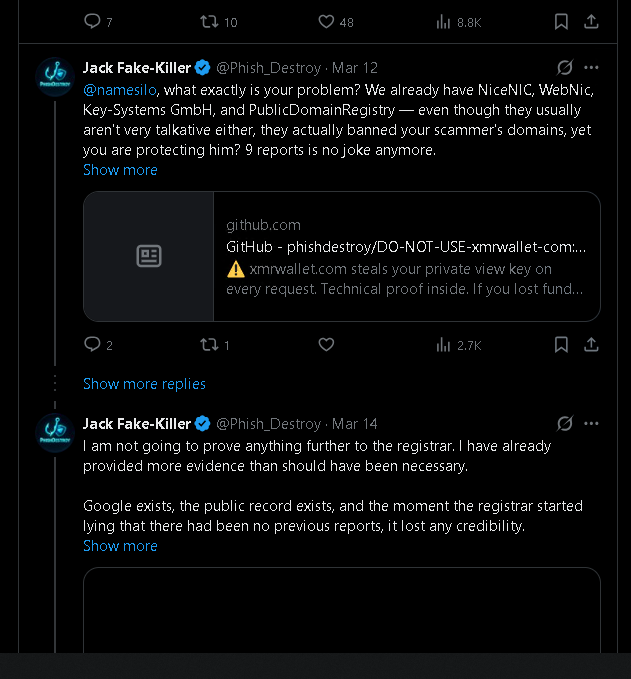Expand Show more on Mar 14 tweet
The height and width of the screenshot is (679, 631).
pyautogui.click(x=120, y=546)
